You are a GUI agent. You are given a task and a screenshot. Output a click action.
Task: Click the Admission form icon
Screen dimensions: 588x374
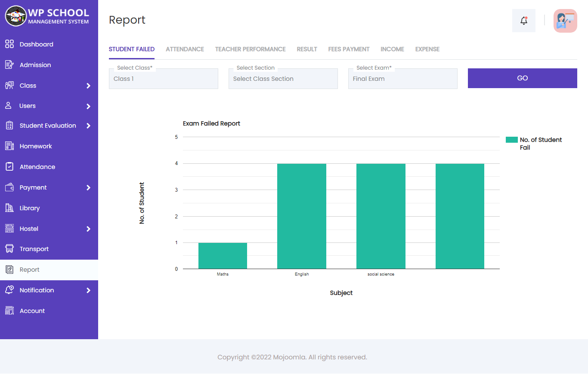pyautogui.click(x=9, y=65)
